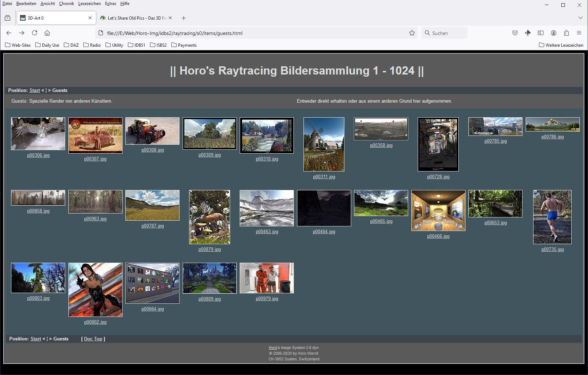Open the extensions puzzle icon

coord(566,33)
